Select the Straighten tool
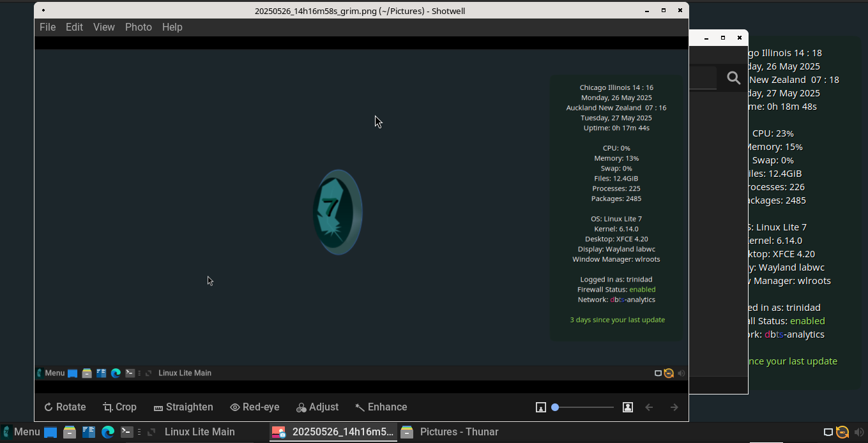Image resolution: width=868 pixels, height=443 pixels. pos(183,407)
